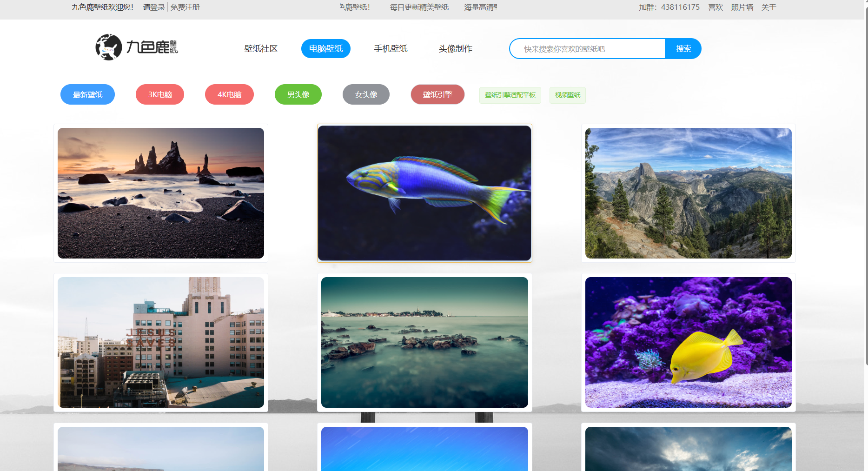Viewport: 868px width, 471px height.
Task: Open the 照片墙 link in header
Action: coord(742,7)
